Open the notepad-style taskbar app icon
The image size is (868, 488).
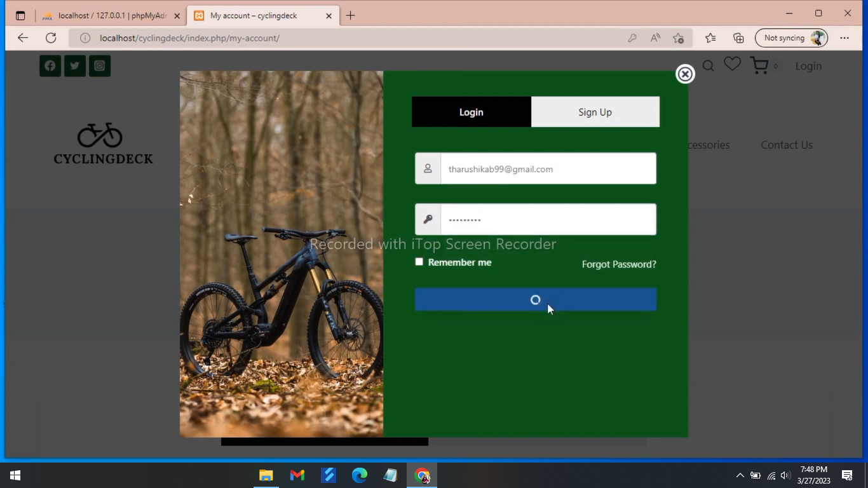coord(390,475)
